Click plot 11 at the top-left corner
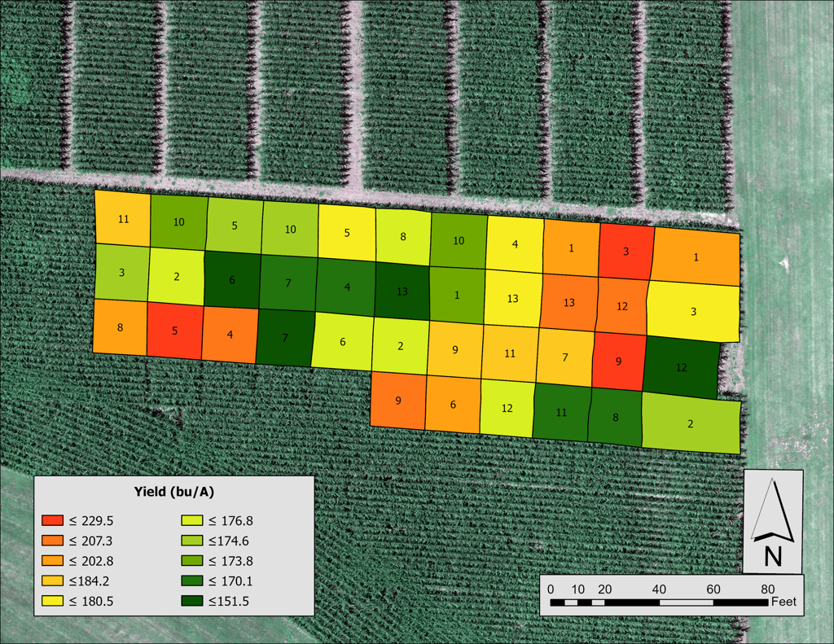The height and width of the screenshot is (644, 834). click(x=124, y=218)
